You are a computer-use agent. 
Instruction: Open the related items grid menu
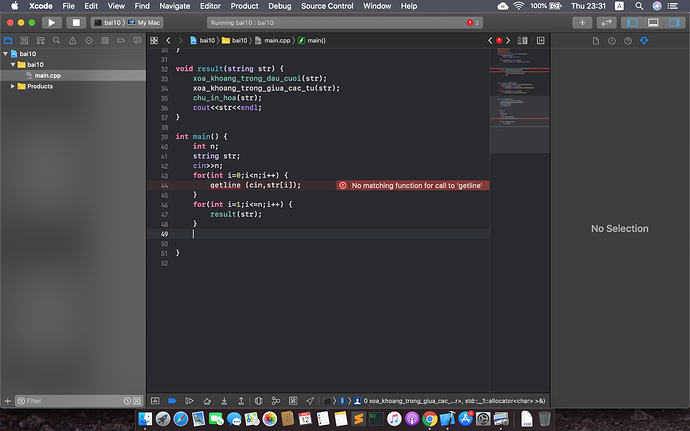(154, 41)
